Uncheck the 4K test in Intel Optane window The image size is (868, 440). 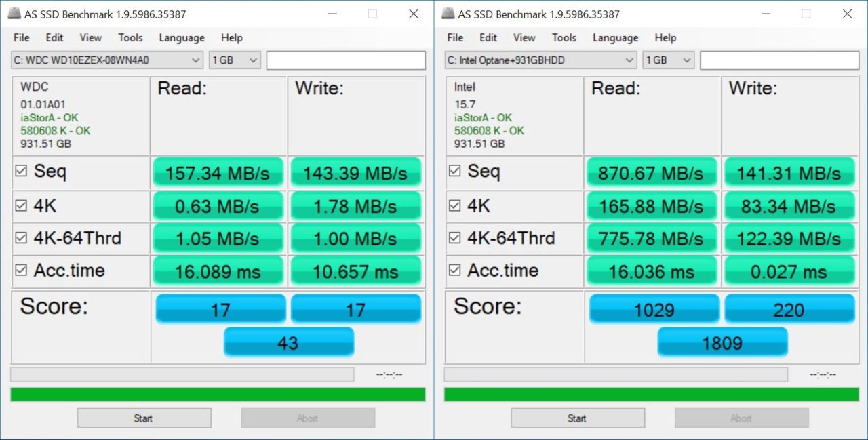click(x=456, y=206)
